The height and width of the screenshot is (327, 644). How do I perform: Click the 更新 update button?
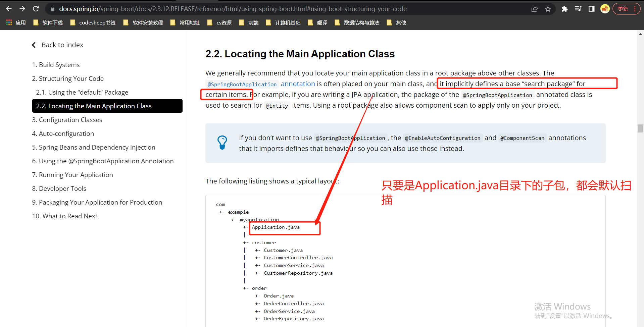(x=623, y=9)
